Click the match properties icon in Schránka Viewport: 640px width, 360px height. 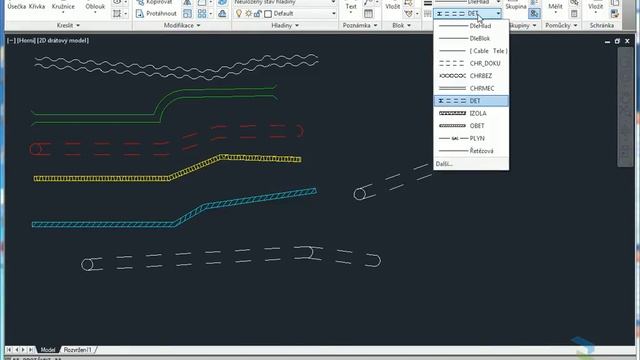pyautogui.click(x=614, y=13)
